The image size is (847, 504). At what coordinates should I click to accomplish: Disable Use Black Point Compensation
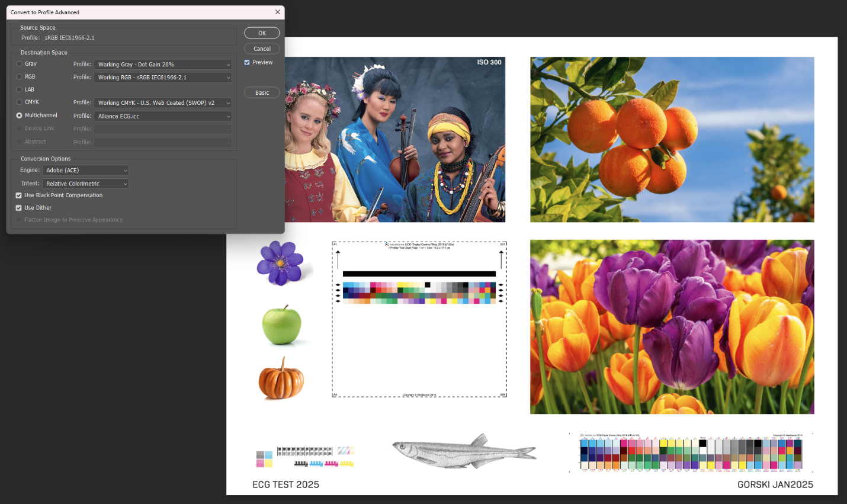(x=19, y=195)
